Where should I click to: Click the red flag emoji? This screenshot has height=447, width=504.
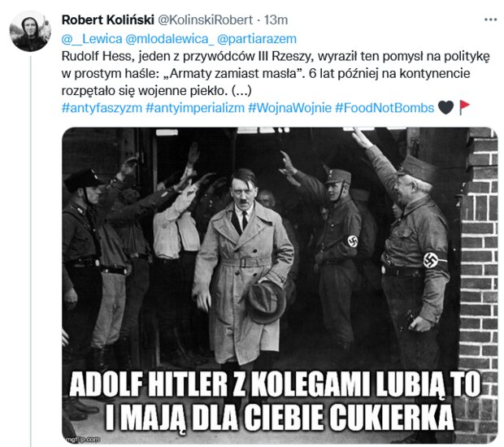tap(464, 107)
